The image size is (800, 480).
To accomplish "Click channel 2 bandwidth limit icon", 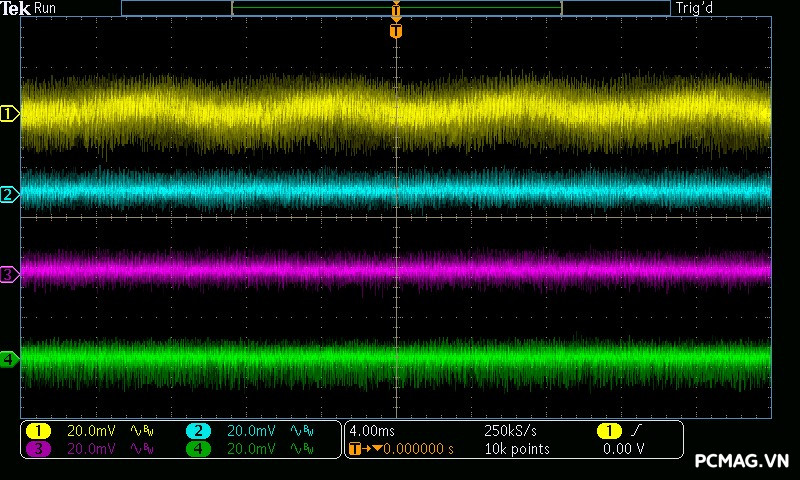I will [303, 431].
